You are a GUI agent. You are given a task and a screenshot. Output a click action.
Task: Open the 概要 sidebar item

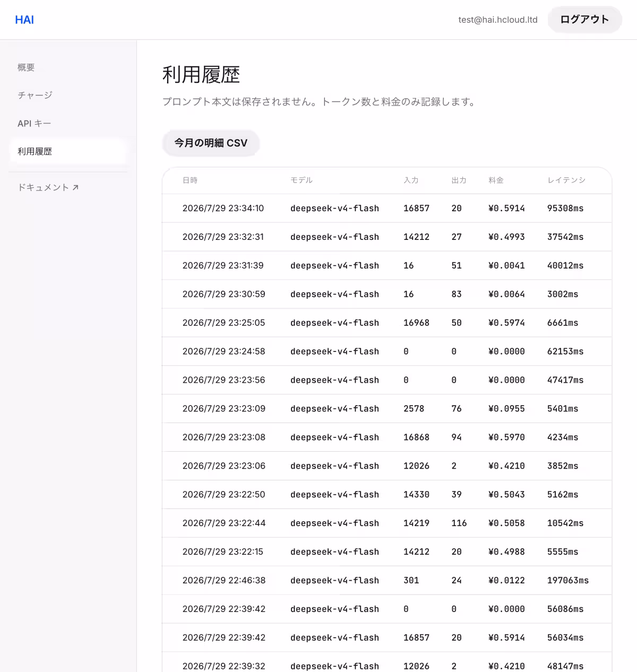coord(26,67)
